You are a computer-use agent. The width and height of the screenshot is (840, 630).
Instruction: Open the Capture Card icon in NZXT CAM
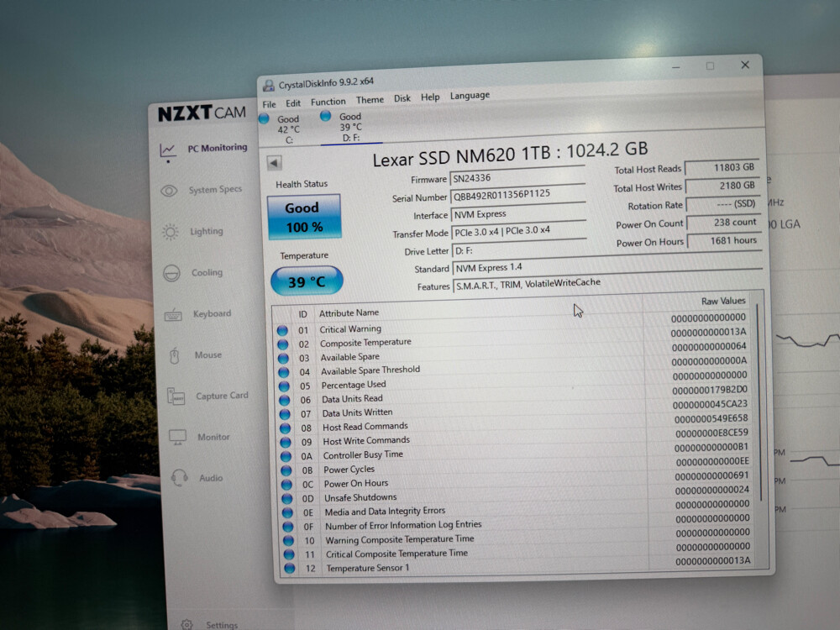(176, 396)
